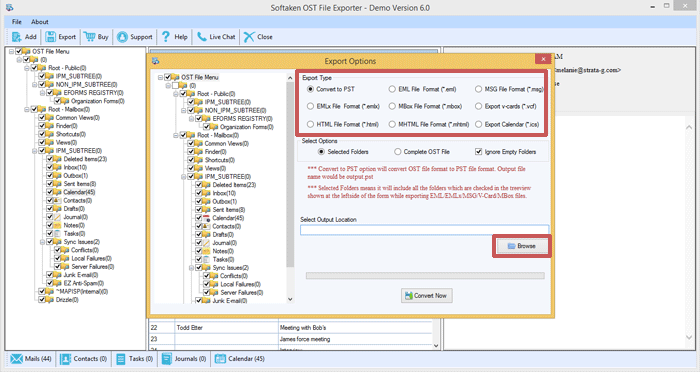This screenshot has width=700, height=372.
Task: Select HTML File Format radio option
Action: (310, 124)
